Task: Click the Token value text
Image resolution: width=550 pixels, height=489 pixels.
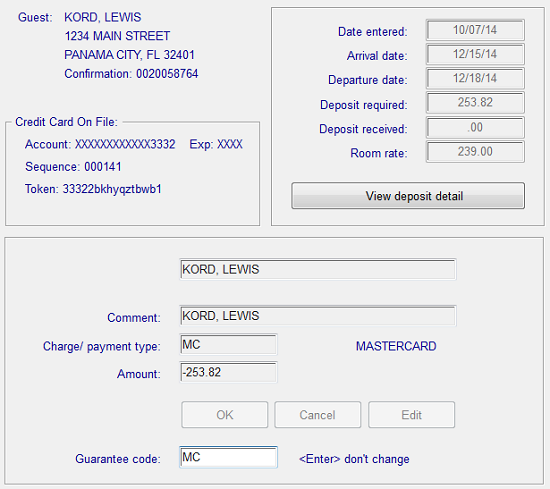Action: pyautogui.click(x=112, y=189)
